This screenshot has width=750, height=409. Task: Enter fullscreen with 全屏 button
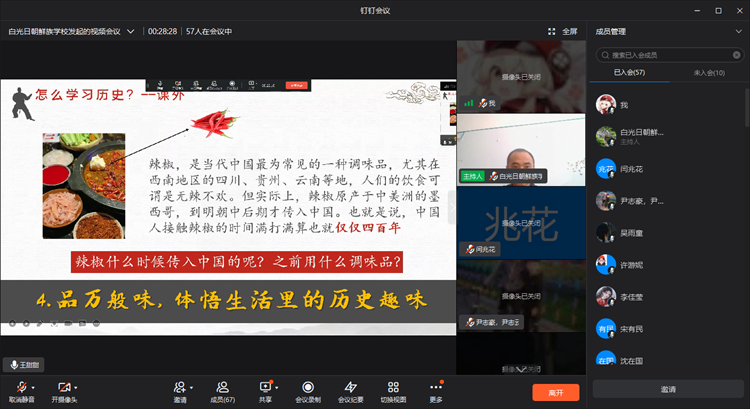click(x=563, y=31)
